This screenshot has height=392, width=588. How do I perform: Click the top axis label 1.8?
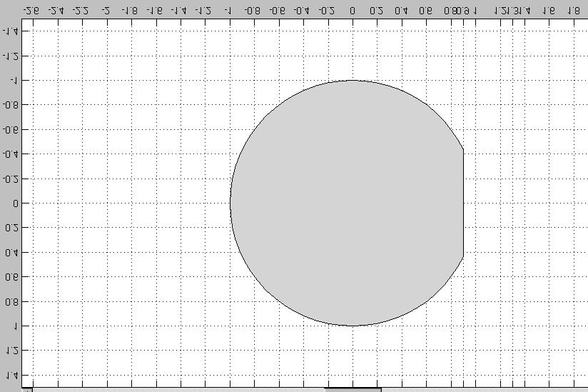point(574,11)
